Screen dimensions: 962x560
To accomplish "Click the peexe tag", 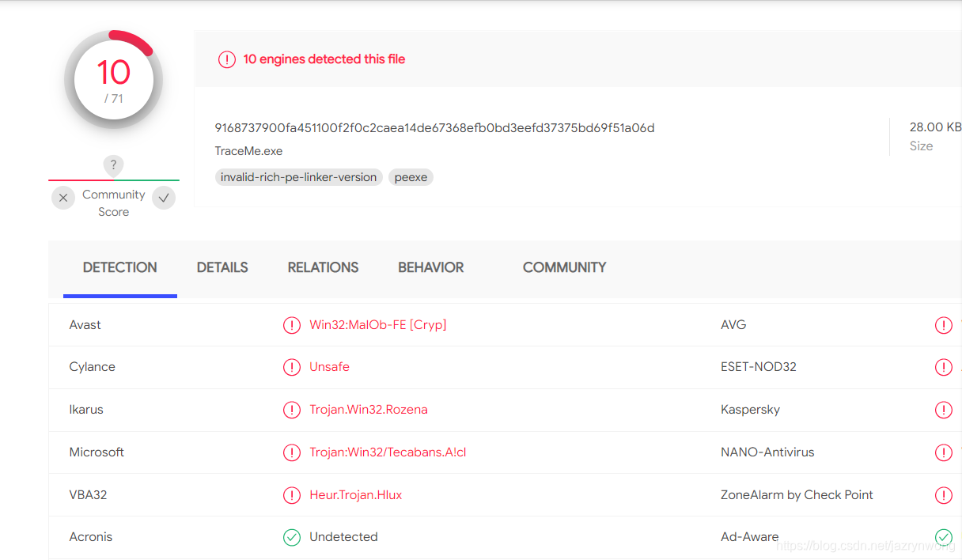I will point(411,177).
